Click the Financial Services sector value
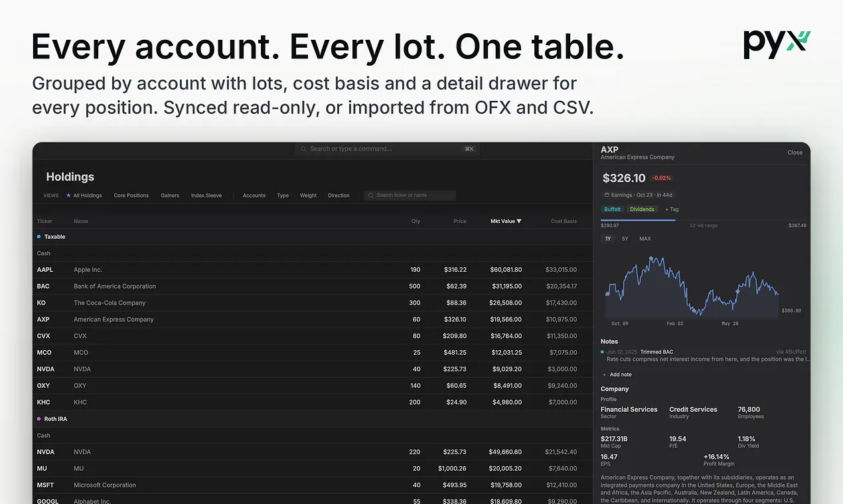 click(x=629, y=410)
